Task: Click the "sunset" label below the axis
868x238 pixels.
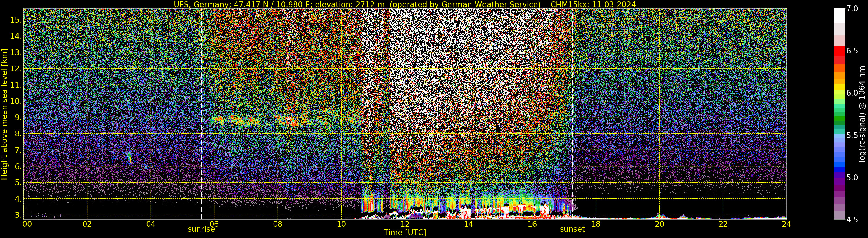Action: tap(572, 229)
